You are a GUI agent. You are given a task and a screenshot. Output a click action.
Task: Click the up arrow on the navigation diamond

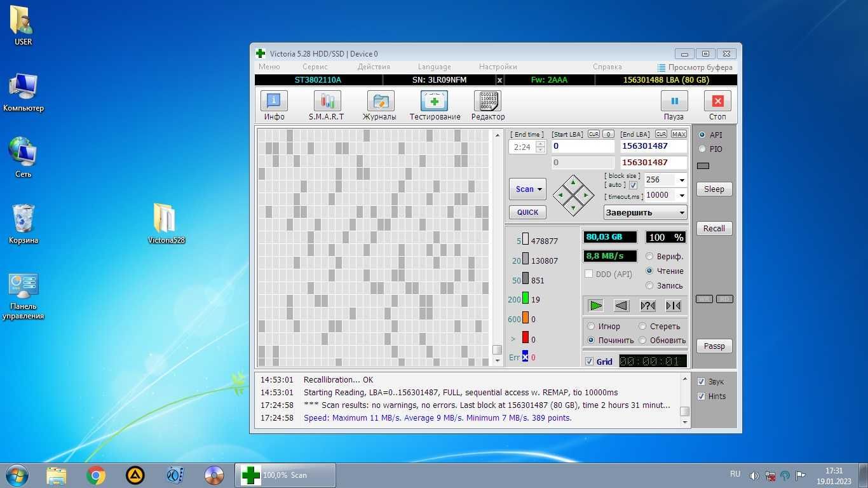(x=573, y=183)
